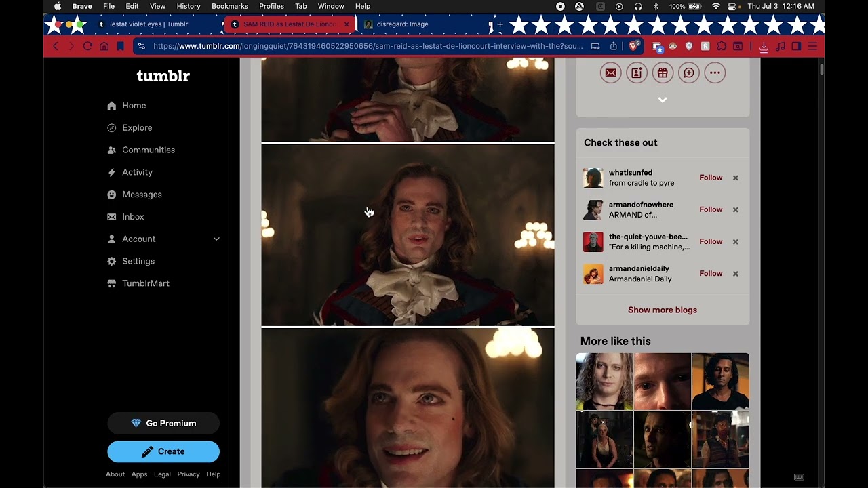Image resolution: width=868 pixels, height=488 pixels.
Task: Go back with the browser back arrow
Action: 56,46
